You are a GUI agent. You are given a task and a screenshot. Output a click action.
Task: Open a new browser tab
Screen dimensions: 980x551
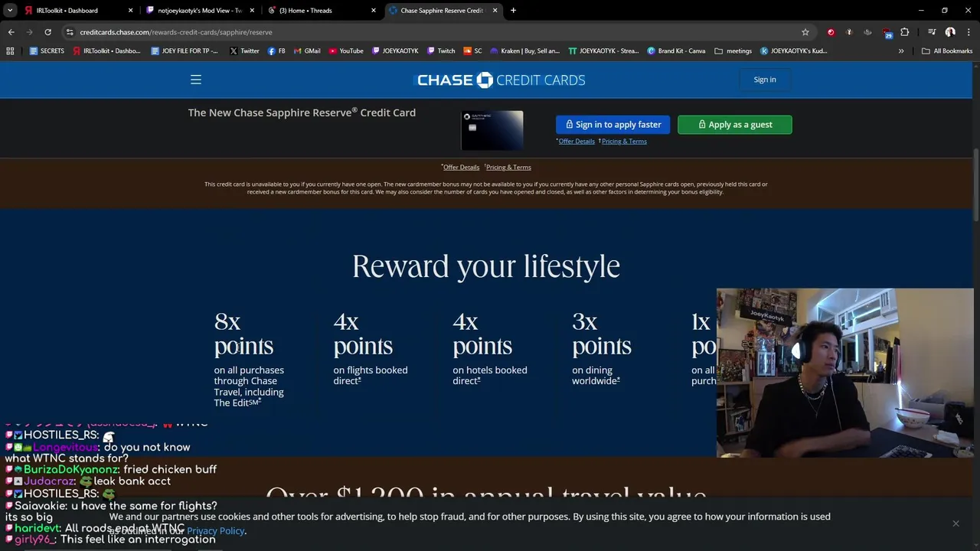[x=513, y=11]
